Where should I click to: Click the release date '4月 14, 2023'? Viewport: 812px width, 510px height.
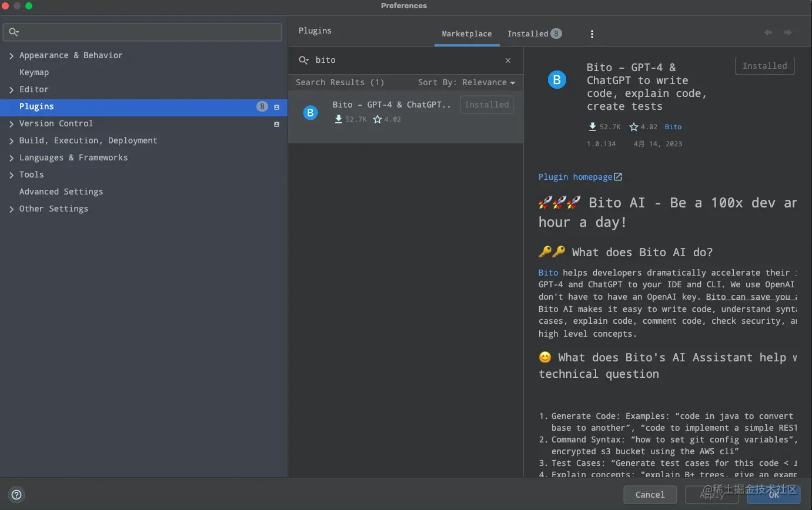658,144
